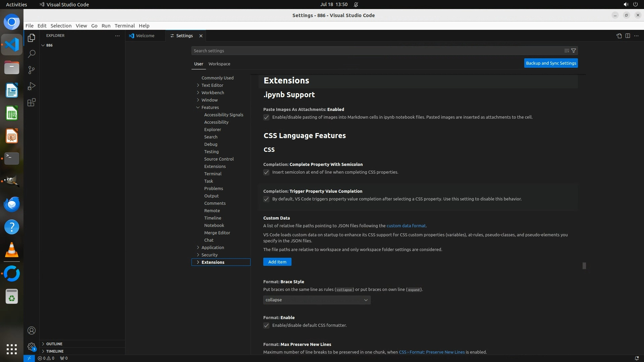Screen dimensions: 644x362
Task: Open Extensions view in activity bar
Action: [32, 102]
